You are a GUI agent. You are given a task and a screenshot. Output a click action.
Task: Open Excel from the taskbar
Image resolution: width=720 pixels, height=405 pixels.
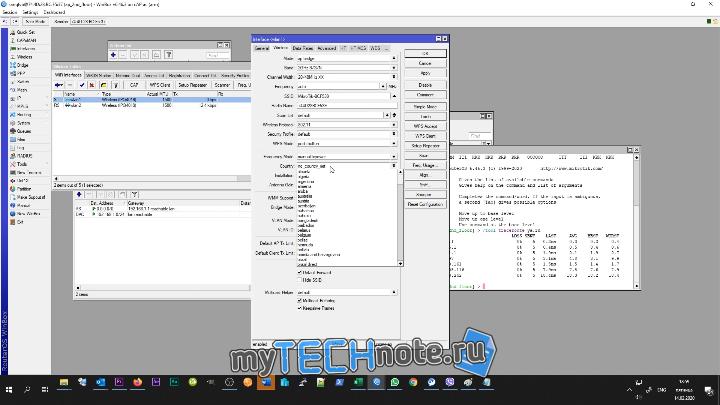(x=358, y=382)
